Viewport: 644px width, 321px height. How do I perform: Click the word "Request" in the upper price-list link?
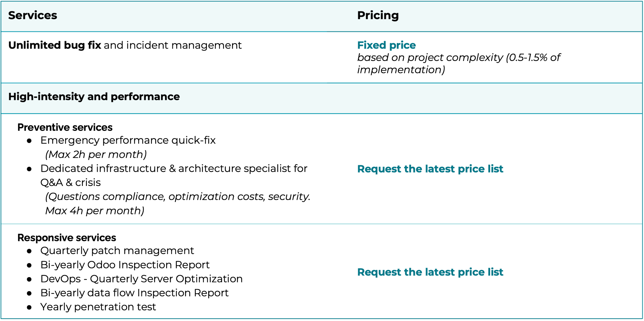(x=379, y=169)
